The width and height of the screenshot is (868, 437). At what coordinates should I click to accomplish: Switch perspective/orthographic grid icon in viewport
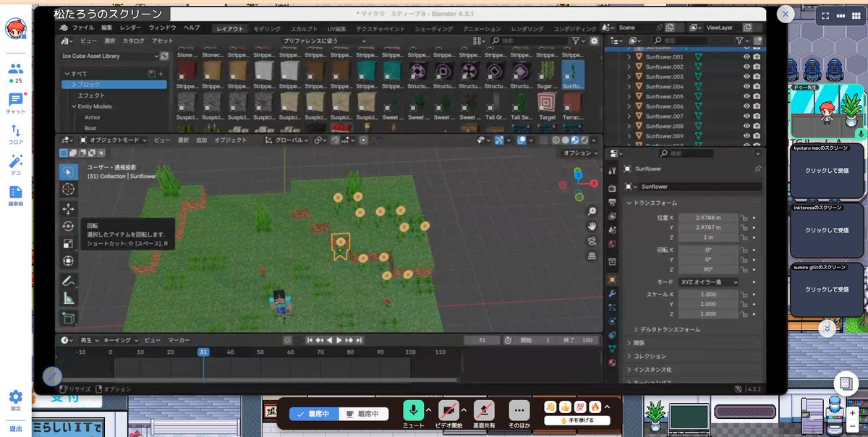(592, 255)
